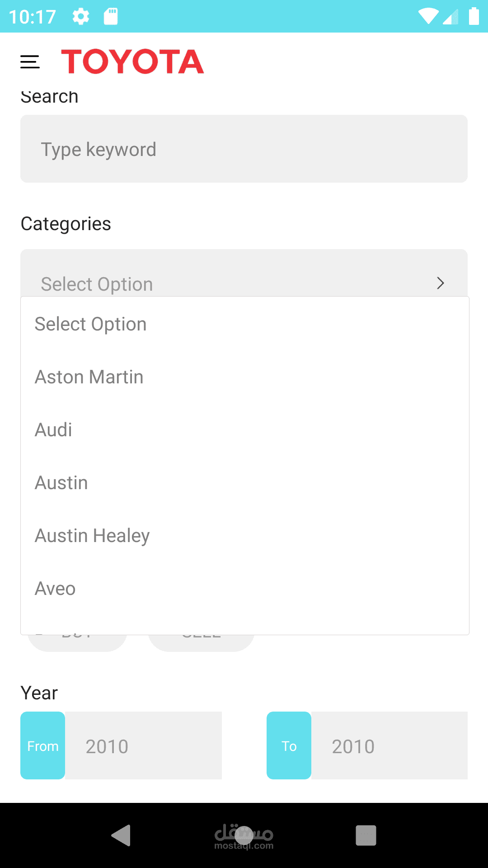Open the From year 2010 dropdown
The width and height of the screenshot is (488, 868).
pos(143,745)
